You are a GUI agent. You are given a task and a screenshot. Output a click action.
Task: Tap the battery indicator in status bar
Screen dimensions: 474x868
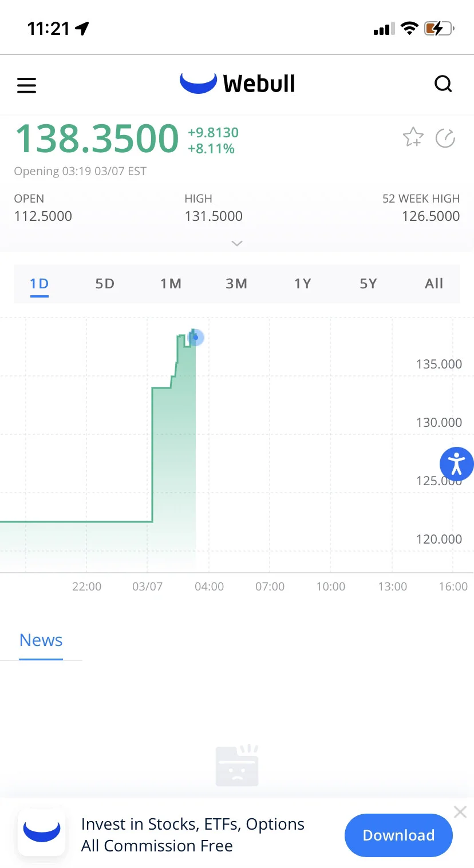pos(440,28)
